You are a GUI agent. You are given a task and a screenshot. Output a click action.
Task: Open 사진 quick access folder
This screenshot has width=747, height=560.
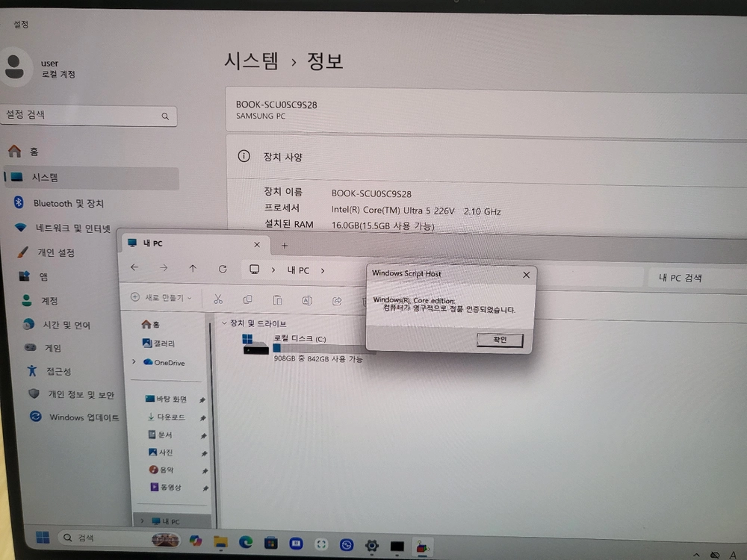pyautogui.click(x=161, y=452)
